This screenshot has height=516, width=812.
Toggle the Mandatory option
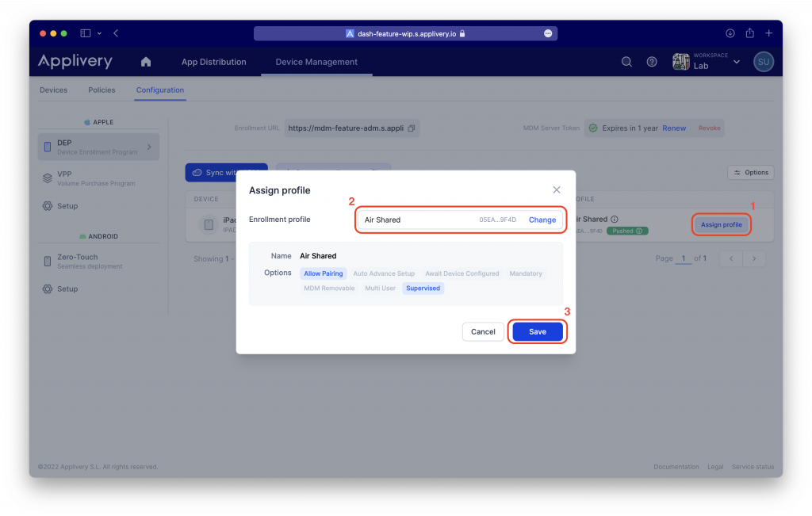tap(526, 273)
